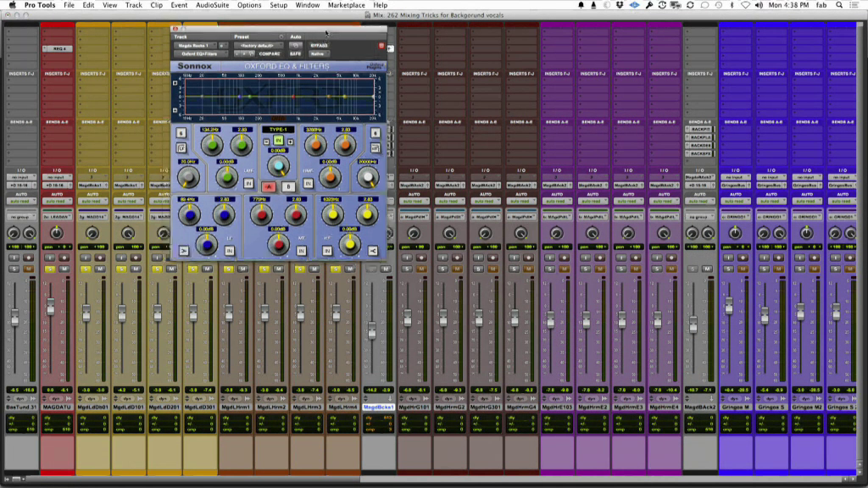This screenshot has height=488, width=868.
Task: Click the MAGDATU pan knob
Action: click(x=57, y=233)
